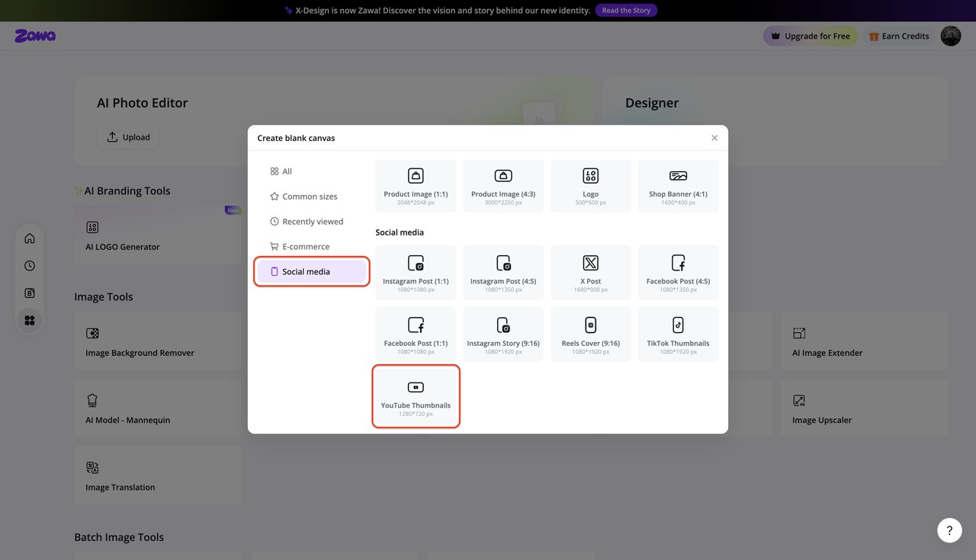Image resolution: width=976 pixels, height=560 pixels.
Task: Open the brand kit sidebar icon
Action: 30,293
